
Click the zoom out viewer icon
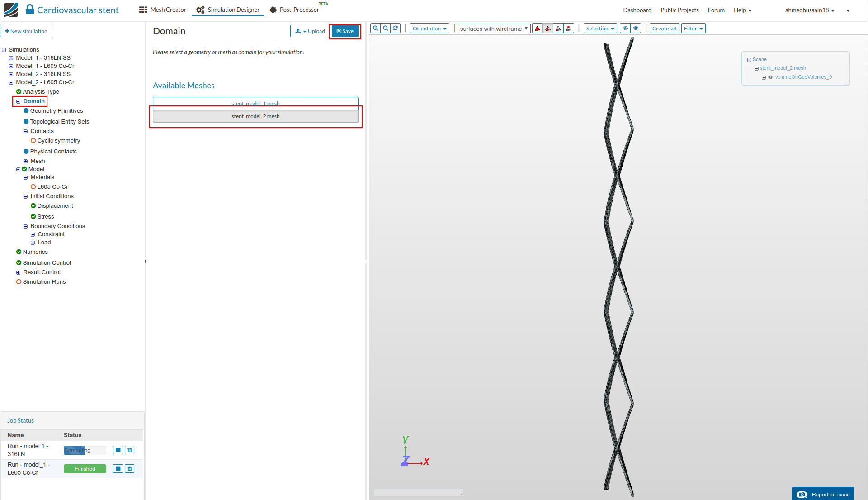coord(386,28)
